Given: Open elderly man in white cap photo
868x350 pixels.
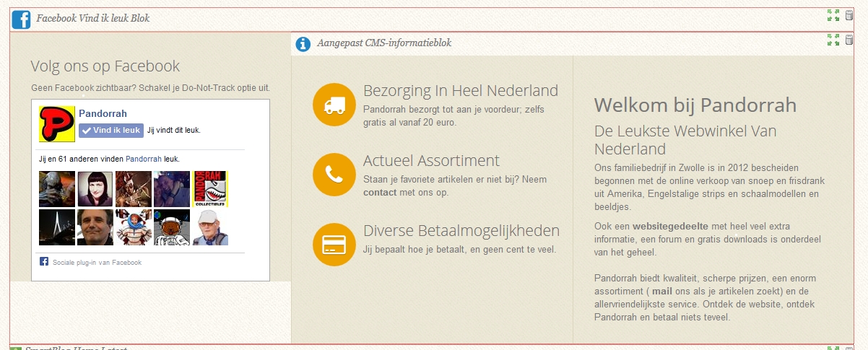Looking at the screenshot, I should [x=210, y=227].
